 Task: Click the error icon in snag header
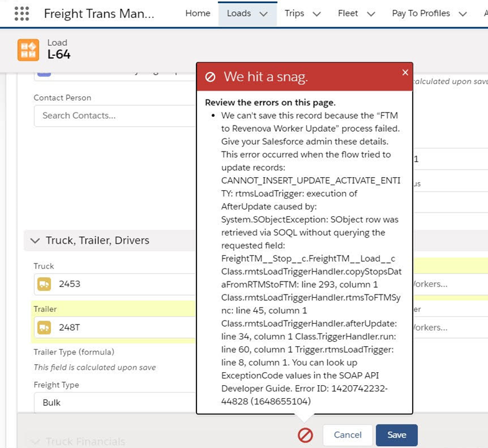(x=210, y=77)
